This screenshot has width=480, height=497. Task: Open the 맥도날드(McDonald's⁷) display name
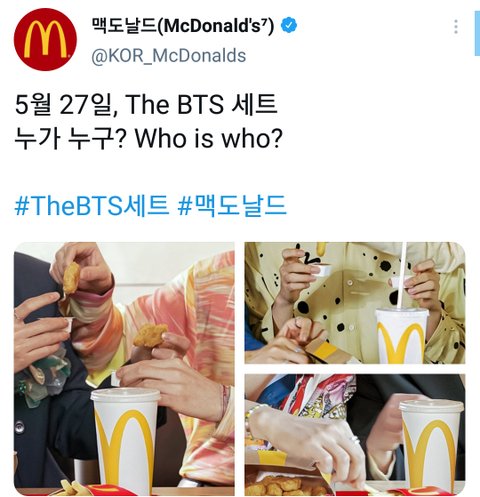[183, 26]
